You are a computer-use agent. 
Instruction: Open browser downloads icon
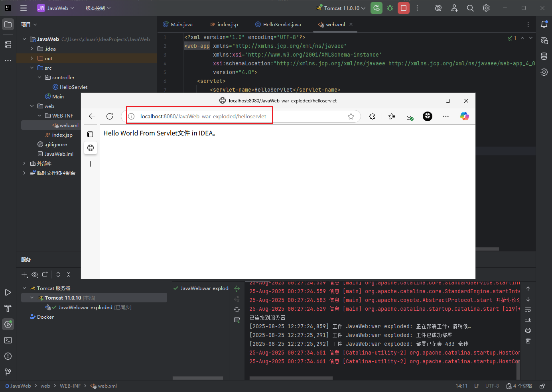point(410,116)
